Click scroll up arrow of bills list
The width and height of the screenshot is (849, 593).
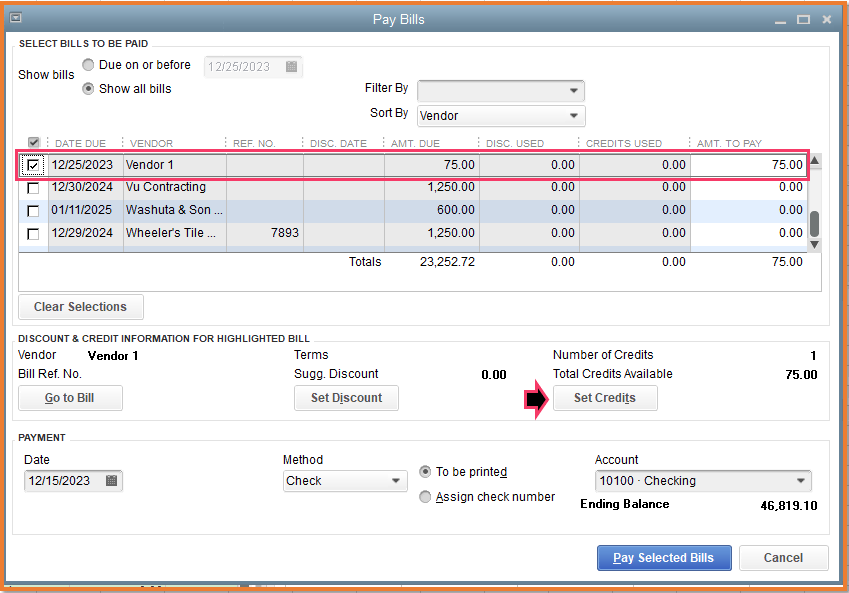pos(814,160)
